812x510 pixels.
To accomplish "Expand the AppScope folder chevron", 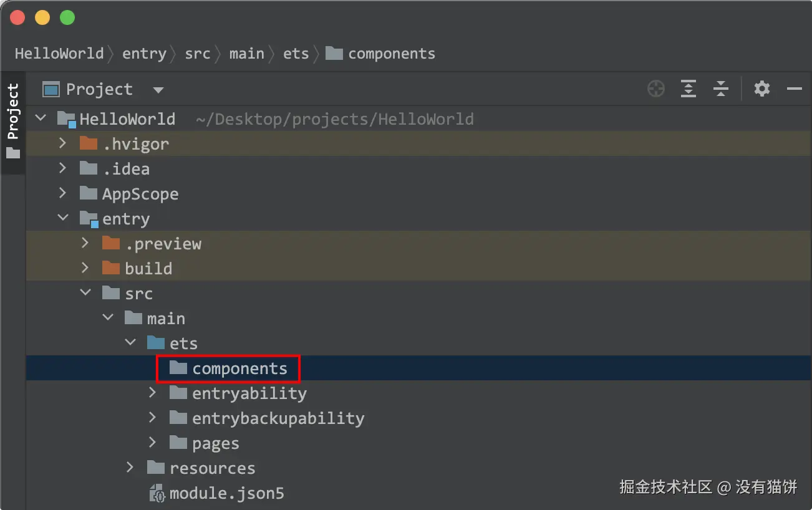I will tap(62, 193).
